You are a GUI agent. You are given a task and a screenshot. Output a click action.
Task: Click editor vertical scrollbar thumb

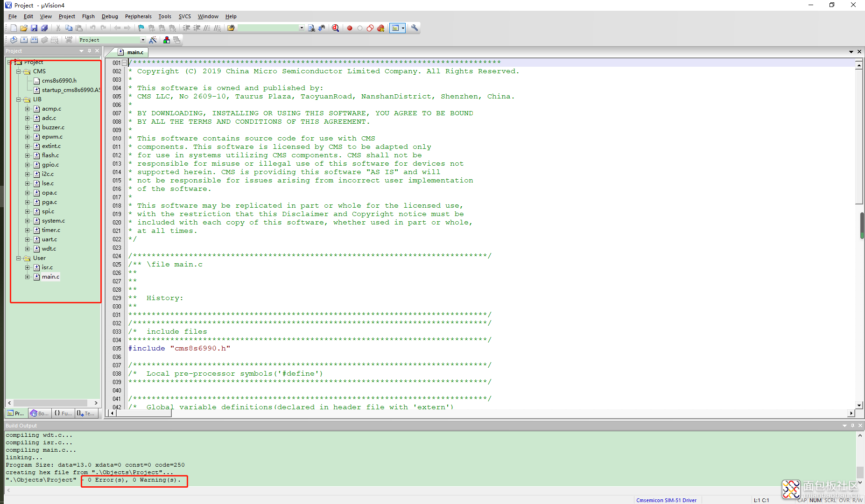[859, 137]
